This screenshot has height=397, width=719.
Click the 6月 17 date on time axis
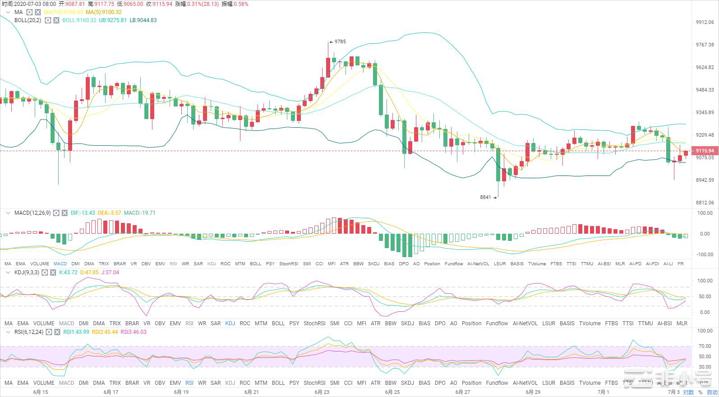tap(111, 392)
